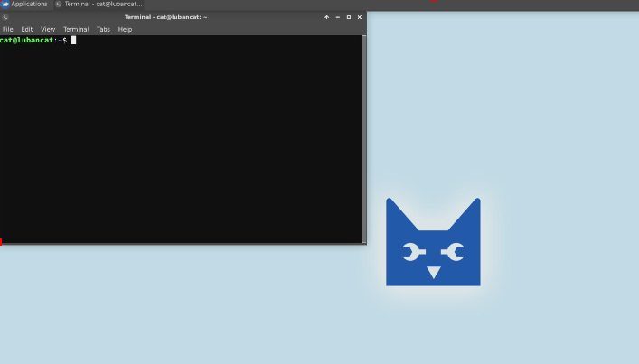Image resolution: width=639 pixels, height=364 pixels.
Task: Minimize the Terminal window
Action: coord(337,17)
